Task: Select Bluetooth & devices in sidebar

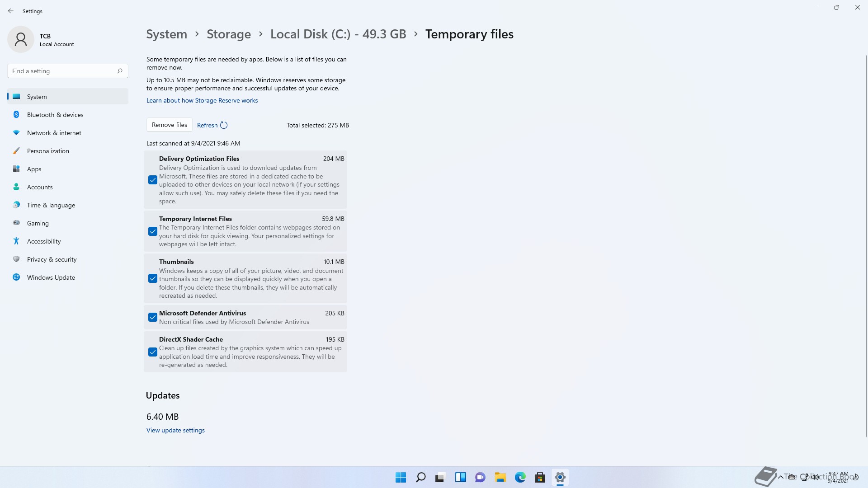Action: coord(68,115)
